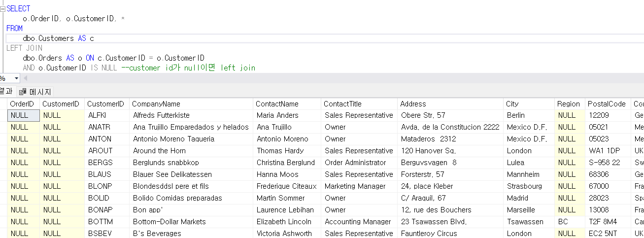This screenshot has width=644, height=238.
Task: Click the selected NULL OrderID cell in the ALFKI row
Action: pos(23,115)
